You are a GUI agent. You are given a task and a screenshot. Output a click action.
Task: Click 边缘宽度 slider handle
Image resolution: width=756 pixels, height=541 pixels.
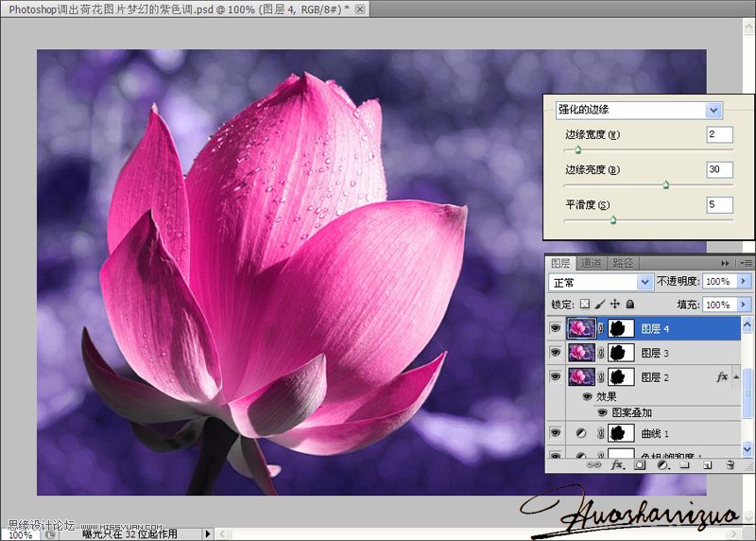coord(577,150)
